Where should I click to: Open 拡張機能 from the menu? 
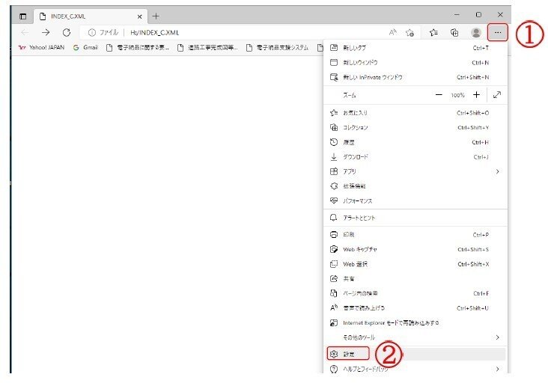(x=415, y=186)
